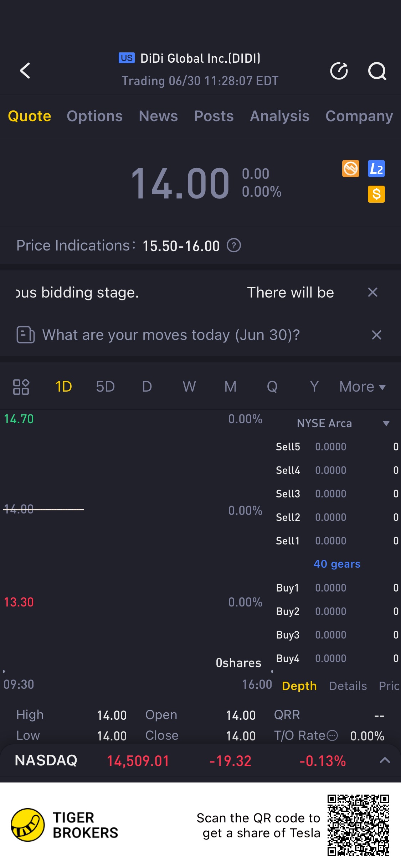Switch to the Details order tab
401x868 pixels.
348,686
